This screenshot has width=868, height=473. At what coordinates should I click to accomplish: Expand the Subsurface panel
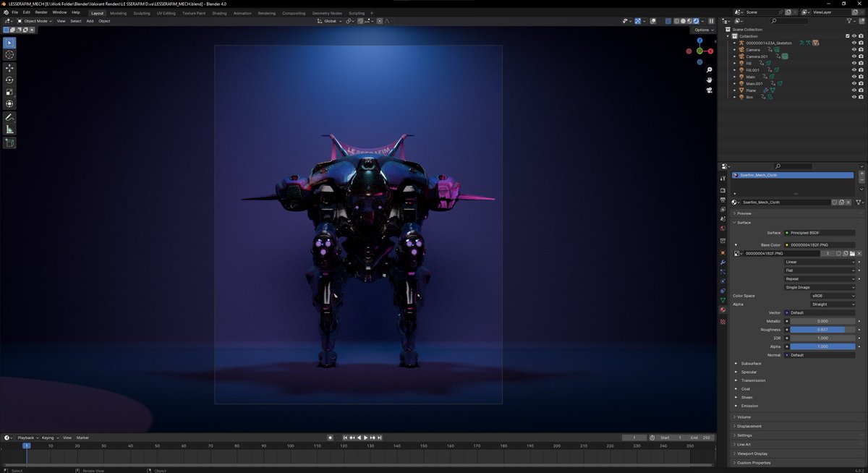click(751, 364)
